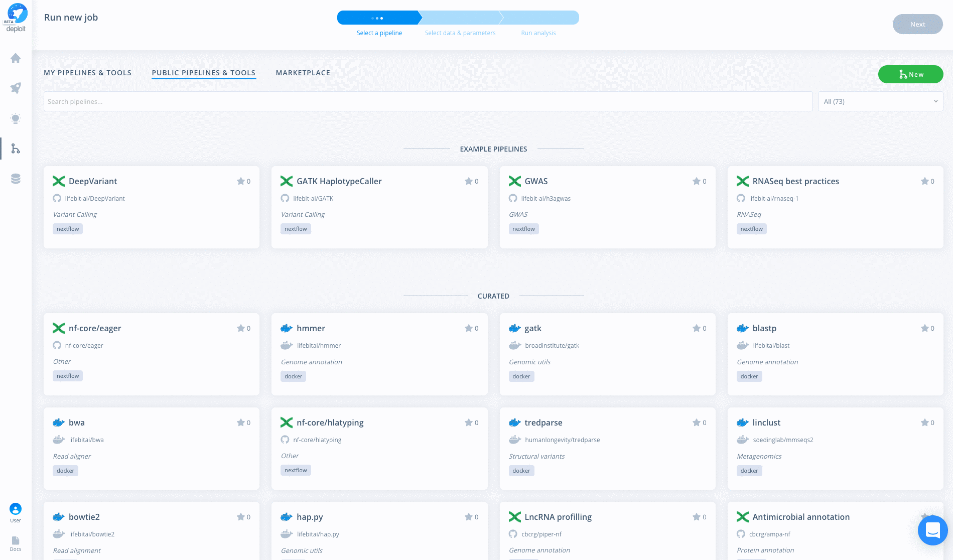The width and height of the screenshot is (953, 560).
Task: Go to Select data & parameters step
Action: [460, 33]
